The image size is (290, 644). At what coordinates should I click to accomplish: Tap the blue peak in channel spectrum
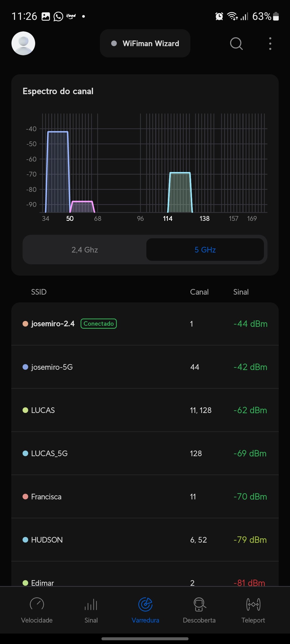[x=58, y=172]
